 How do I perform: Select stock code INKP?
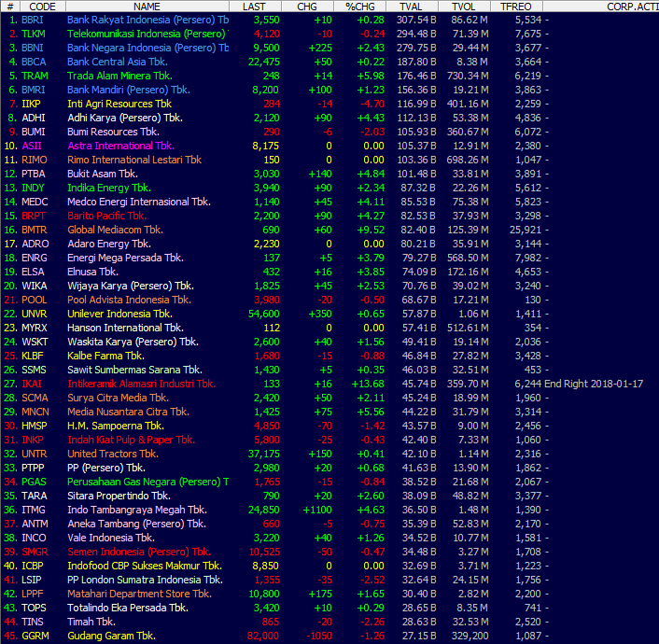[33, 440]
